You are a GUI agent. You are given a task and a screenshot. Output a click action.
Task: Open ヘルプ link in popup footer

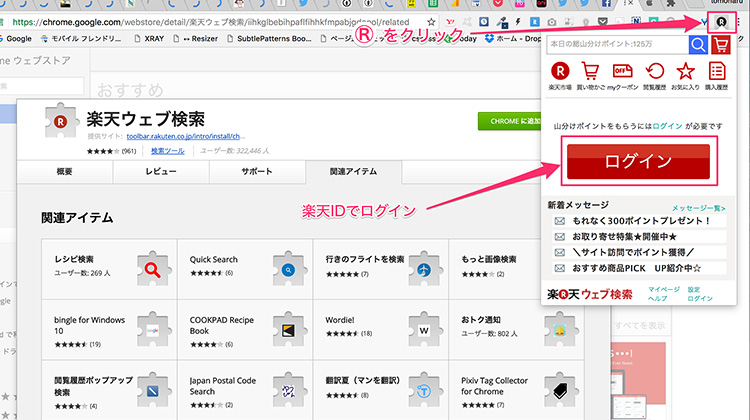pos(657,298)
